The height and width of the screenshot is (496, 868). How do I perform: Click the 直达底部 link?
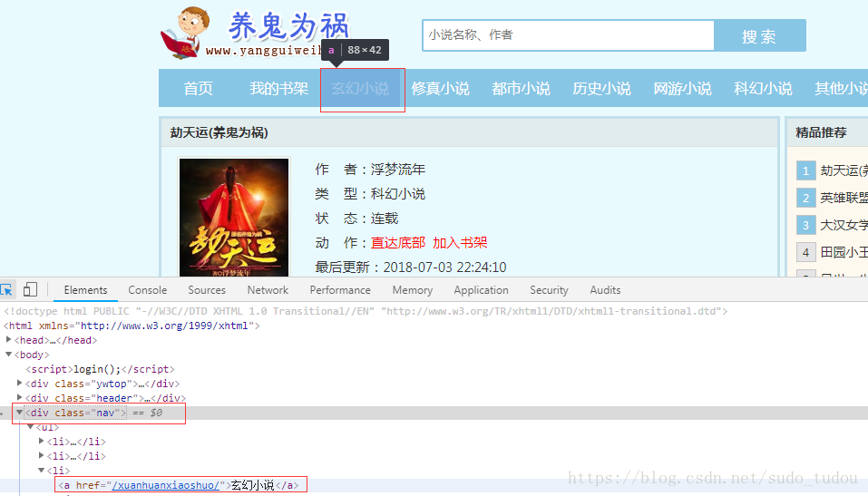(x=398, y=242)
